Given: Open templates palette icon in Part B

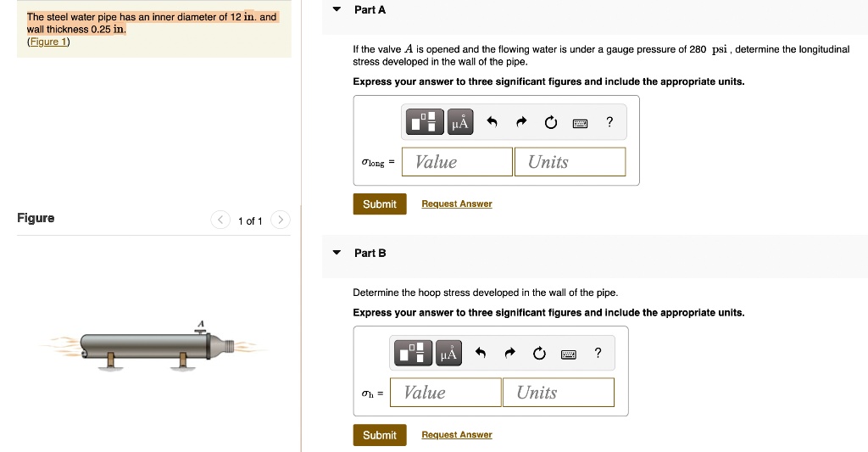Looking at the screenshot, I should [x=413, y=353].
